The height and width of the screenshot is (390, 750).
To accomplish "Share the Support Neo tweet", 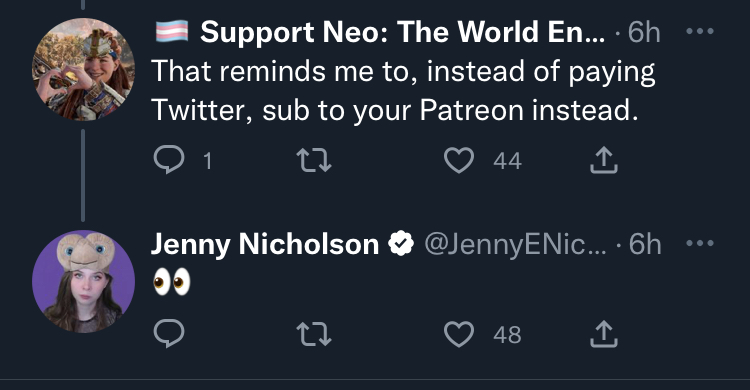I will 604,160.
